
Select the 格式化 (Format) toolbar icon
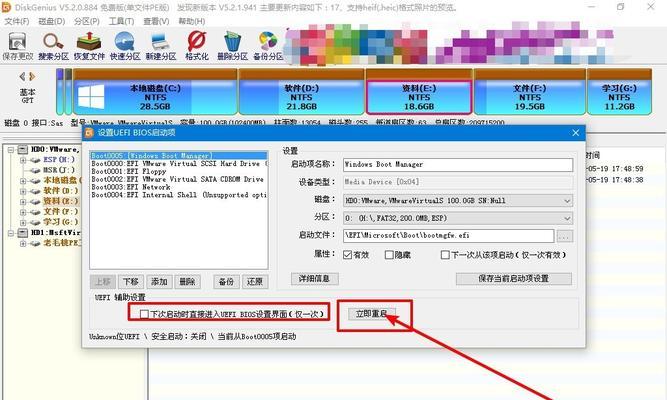(197, 46)
